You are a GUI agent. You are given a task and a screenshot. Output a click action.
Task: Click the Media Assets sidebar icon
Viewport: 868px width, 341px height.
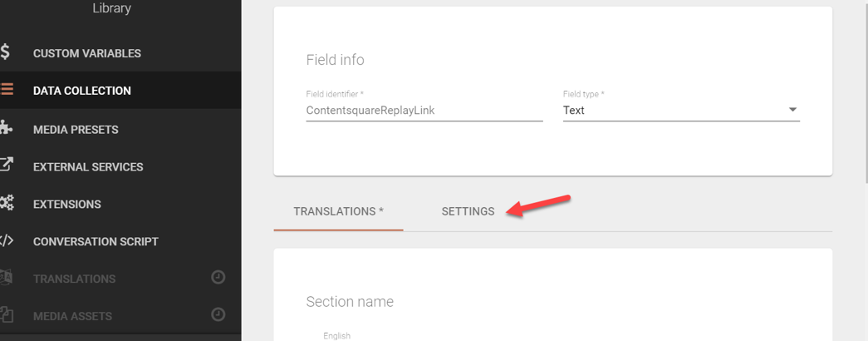[6, 315]
